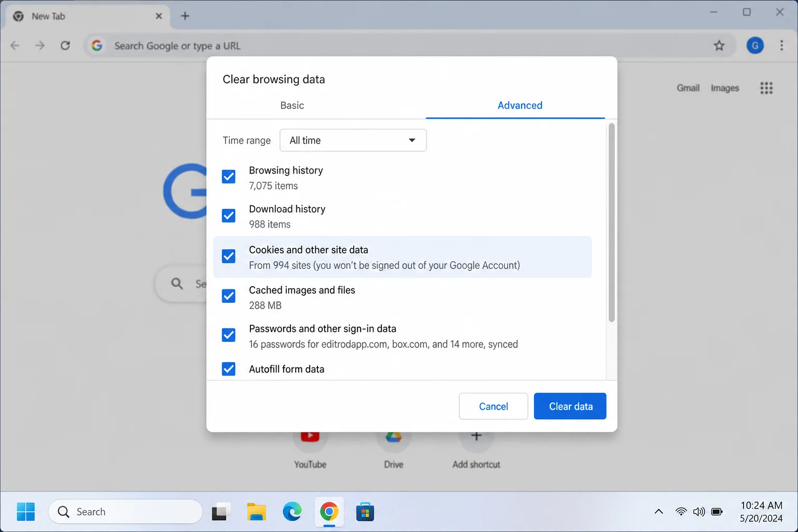798x532 pixels.
Task: Open Chrome's three-dot menu
Action: pos(781,46)
